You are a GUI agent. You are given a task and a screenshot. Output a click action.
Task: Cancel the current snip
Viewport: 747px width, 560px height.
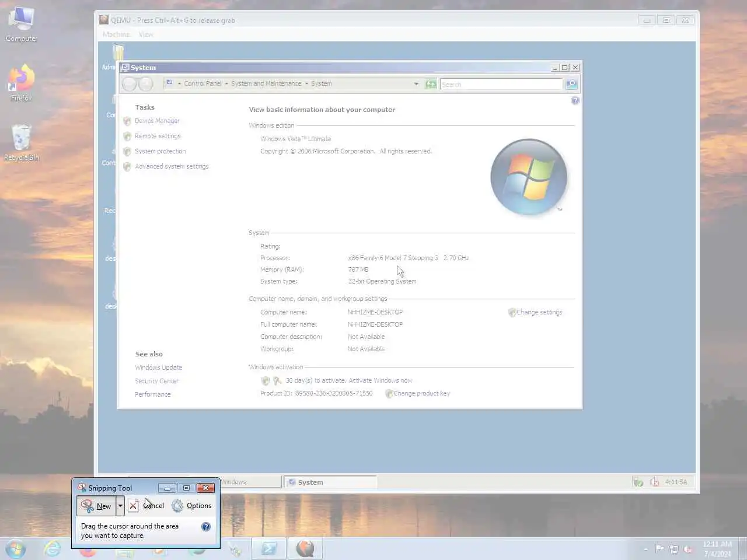(146, 506)
